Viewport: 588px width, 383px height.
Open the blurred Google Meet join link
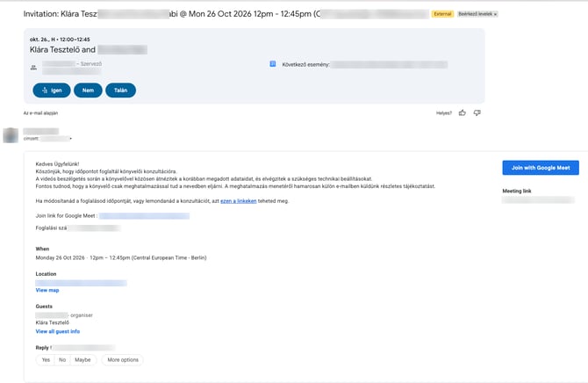click(145, 216)
